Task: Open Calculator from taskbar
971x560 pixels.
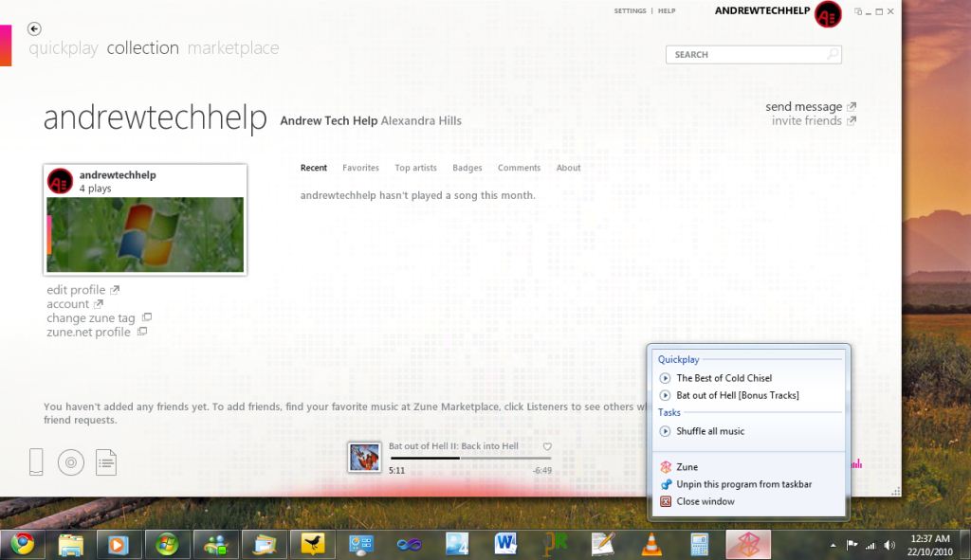Action: point(700,545)
